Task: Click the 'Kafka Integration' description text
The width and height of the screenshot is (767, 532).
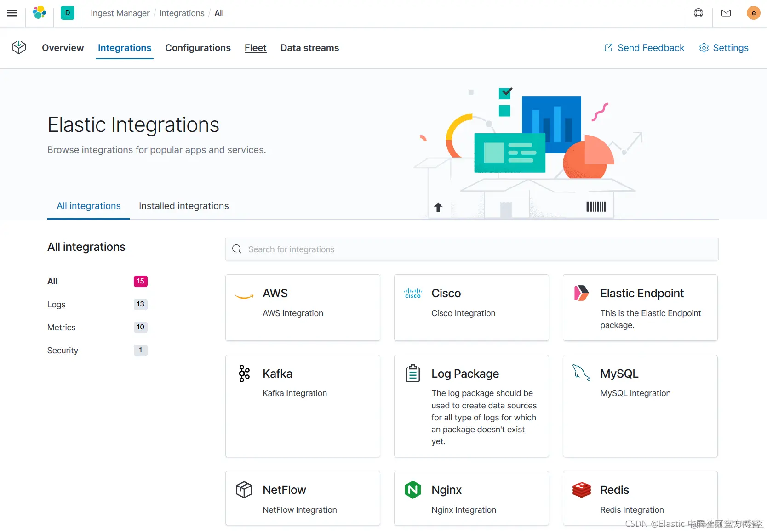Action: (295, 393)
